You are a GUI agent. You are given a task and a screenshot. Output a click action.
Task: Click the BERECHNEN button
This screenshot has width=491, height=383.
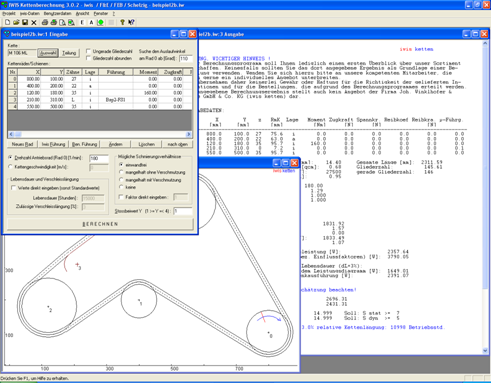(x=100, y=224)
